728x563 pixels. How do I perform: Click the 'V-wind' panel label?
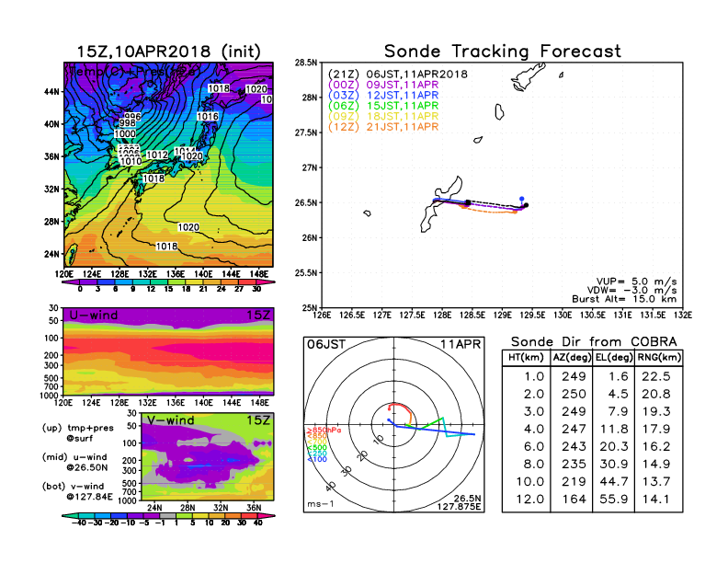pyautogui.click(x=171, y=420)
